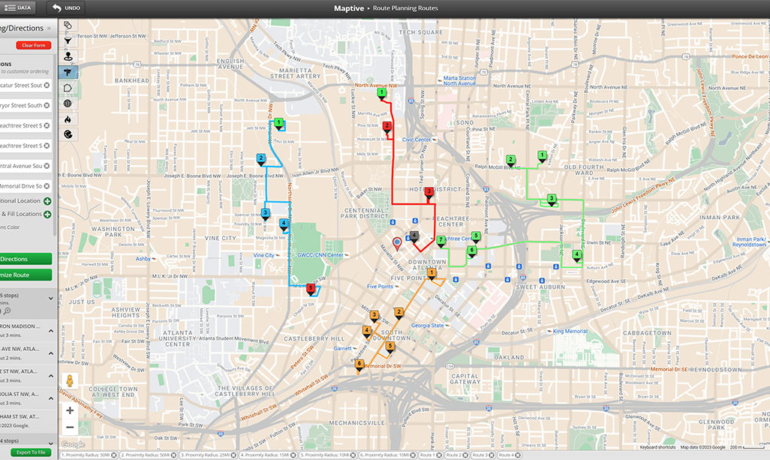This screenshot has height=460, width=770.
Task: Select green route marker 3
Action: [551, 199]
